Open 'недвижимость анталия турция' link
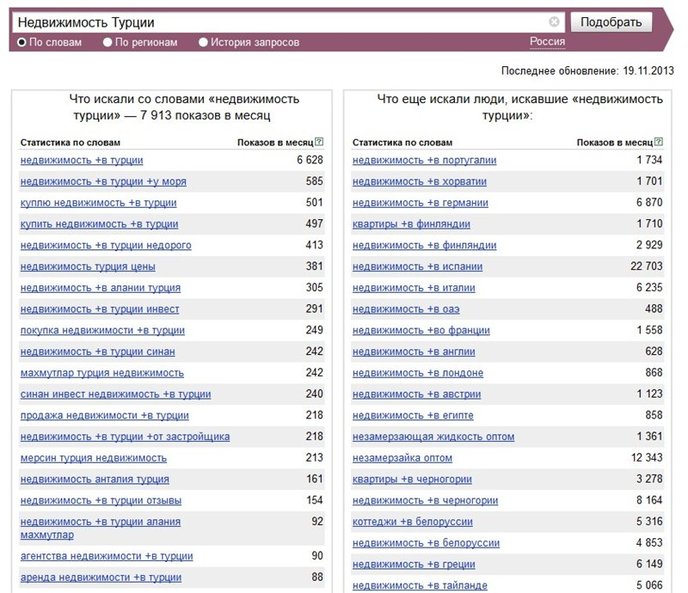The width and height of the screenshot is (688, 593). point(95,479)
